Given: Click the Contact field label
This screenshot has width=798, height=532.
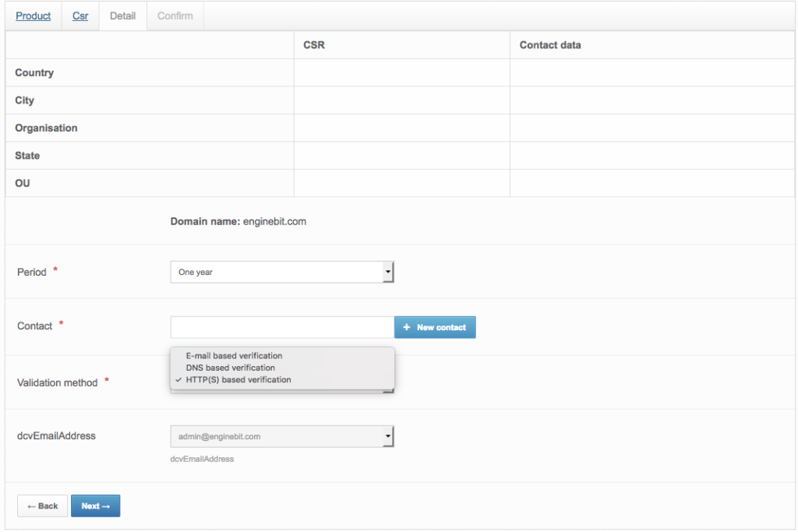Looking at the screenshot, I should pyautogui.click(x=34, y=326).
